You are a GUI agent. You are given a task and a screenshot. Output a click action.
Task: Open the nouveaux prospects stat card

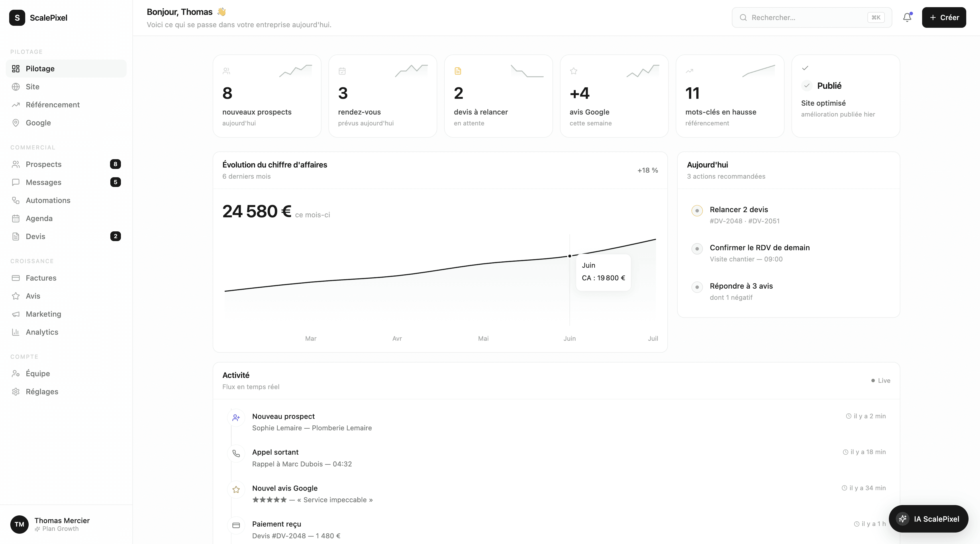tap(267, 96)
